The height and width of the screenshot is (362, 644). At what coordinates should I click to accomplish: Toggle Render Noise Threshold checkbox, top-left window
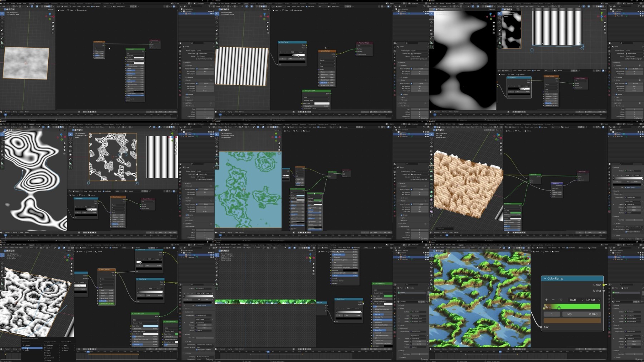coord(197,83)
